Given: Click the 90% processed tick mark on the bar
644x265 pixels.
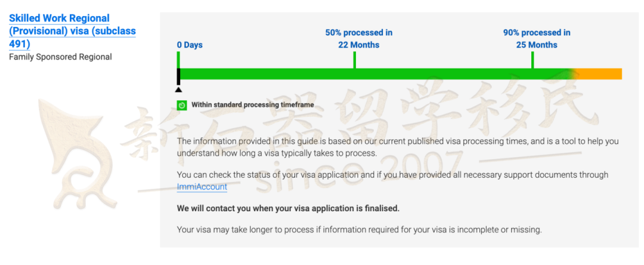Looking at the screenshot, I should [532, 60].
